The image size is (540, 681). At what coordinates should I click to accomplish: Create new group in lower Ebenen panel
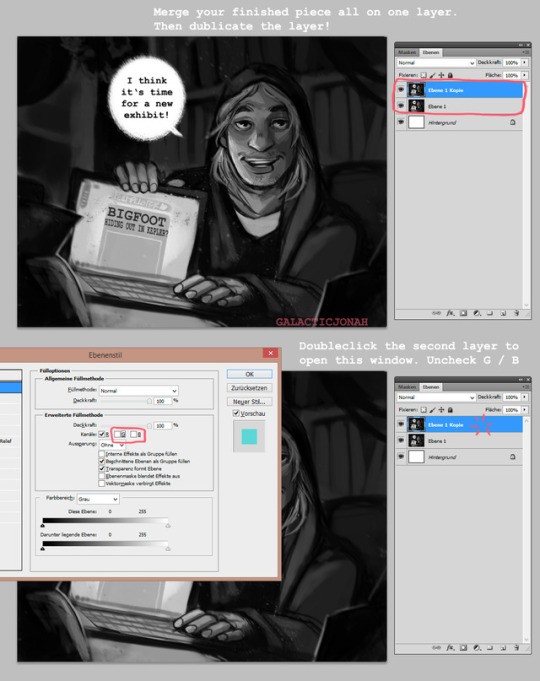click(x=490, y=647)
